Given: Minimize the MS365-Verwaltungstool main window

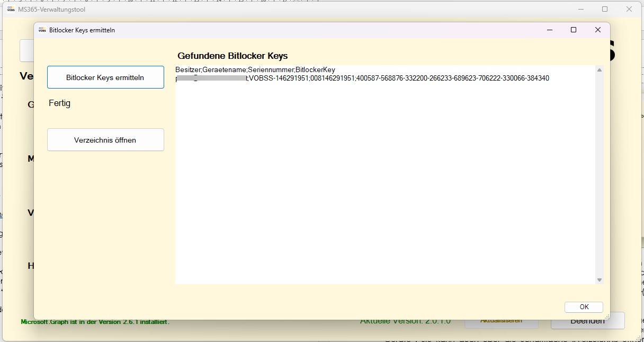Looking at the screenshot, I should [x=580, y=10].
